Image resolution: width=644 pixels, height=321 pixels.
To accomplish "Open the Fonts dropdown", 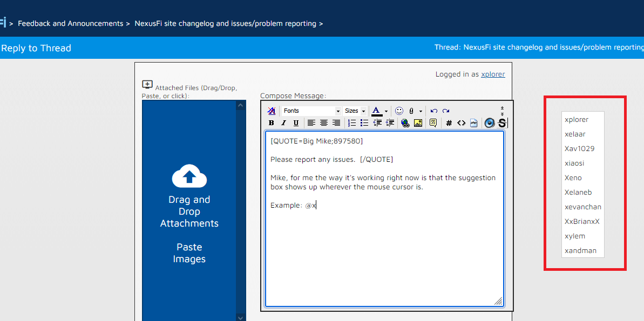I will (311, 111).
